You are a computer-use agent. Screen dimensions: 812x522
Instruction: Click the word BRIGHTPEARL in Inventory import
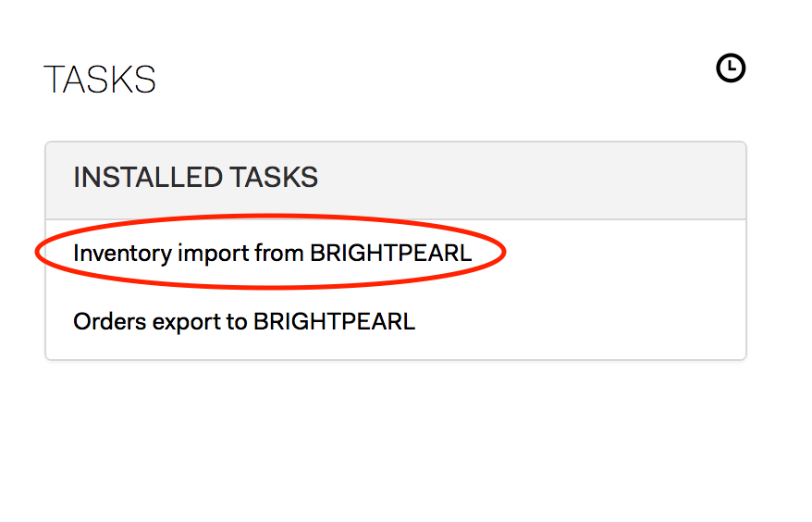[x=390, y=254]
